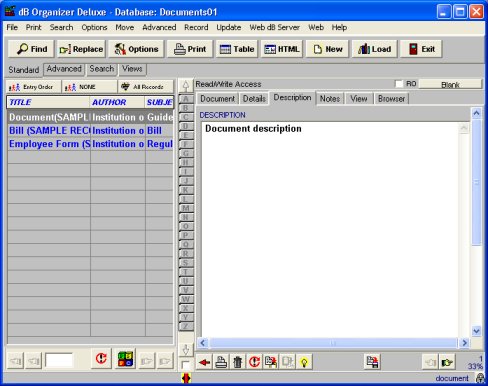
Task: Click the Exit toolbar button
Action: click(x=421, y=49)
